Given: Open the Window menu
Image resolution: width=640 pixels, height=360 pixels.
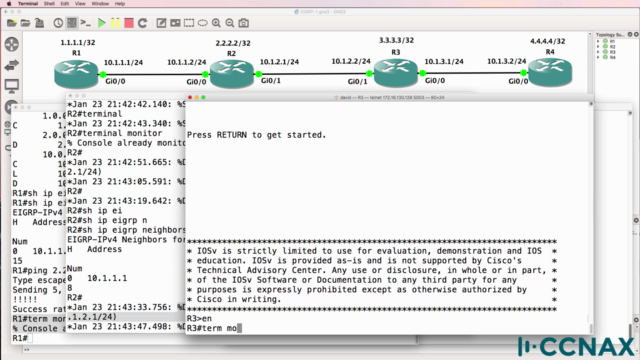Looking at the screenshot, I should (x=100, y=4).
